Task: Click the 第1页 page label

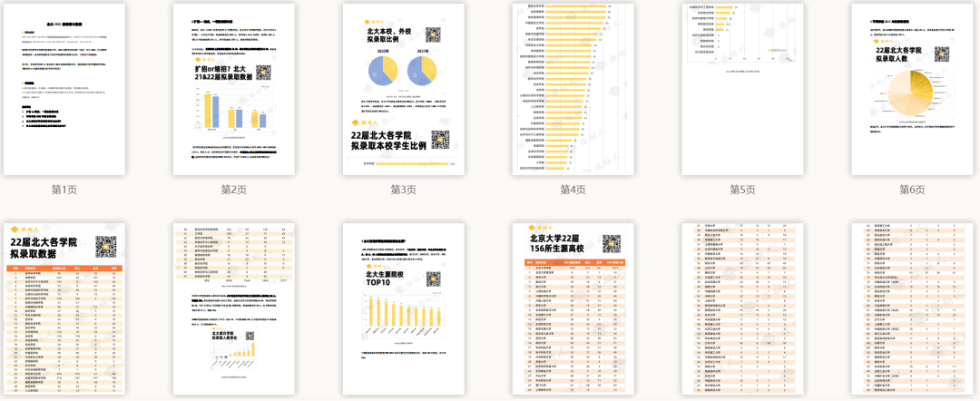Action: coord(64,190)
